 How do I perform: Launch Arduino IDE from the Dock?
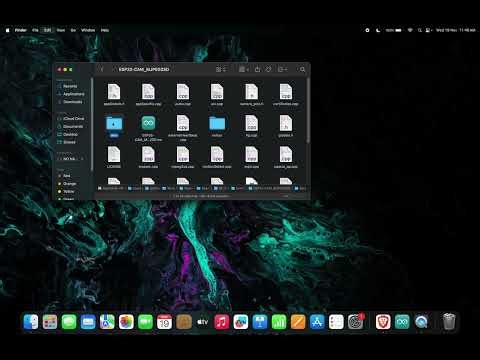tap(402, 322)
